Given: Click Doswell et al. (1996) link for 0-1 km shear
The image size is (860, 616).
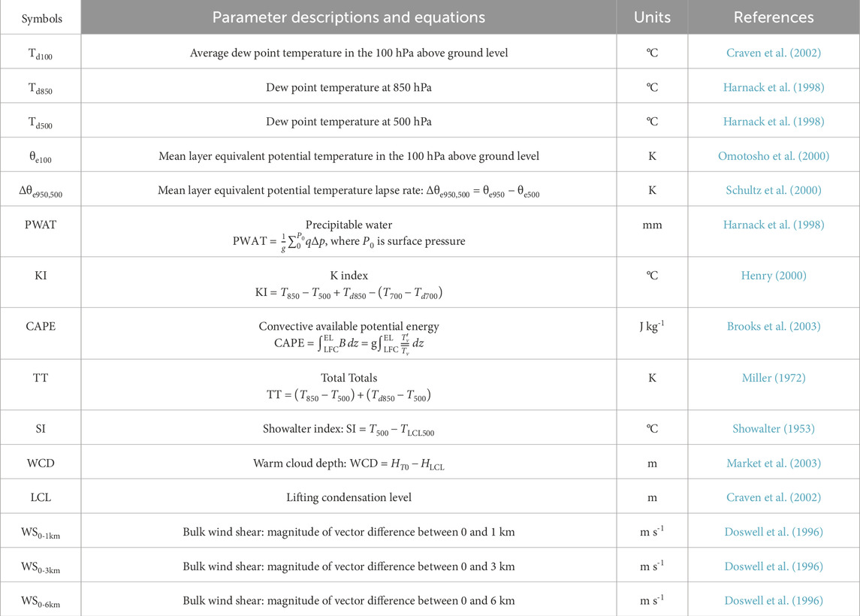Looking at the screenshot, I should [x=773, y=532].
